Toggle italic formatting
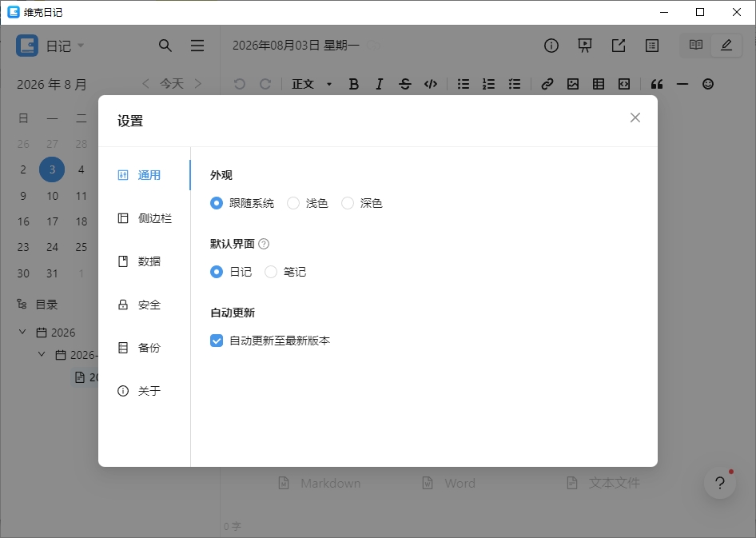The width and height of the screenshot is (756, 538). (x=380, y=85)
